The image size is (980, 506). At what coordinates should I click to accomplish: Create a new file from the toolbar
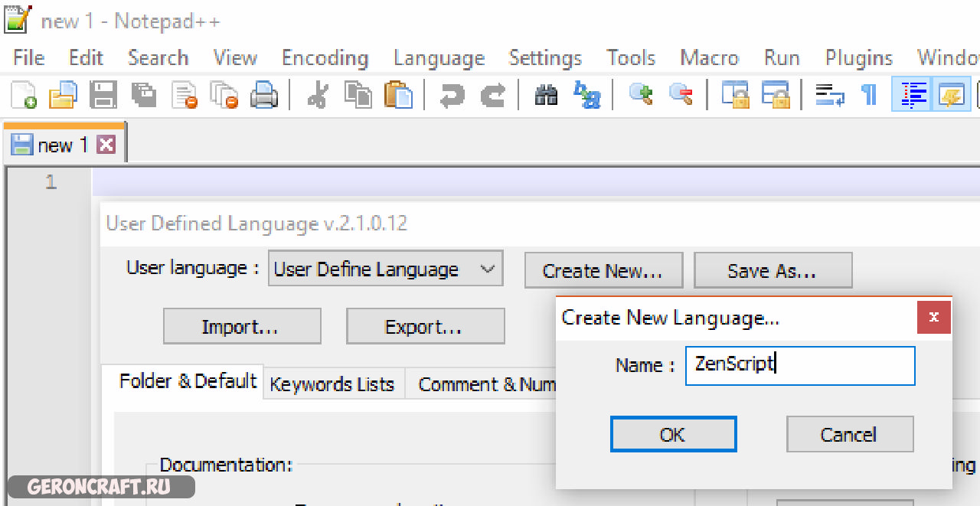(x=23, y=96)
